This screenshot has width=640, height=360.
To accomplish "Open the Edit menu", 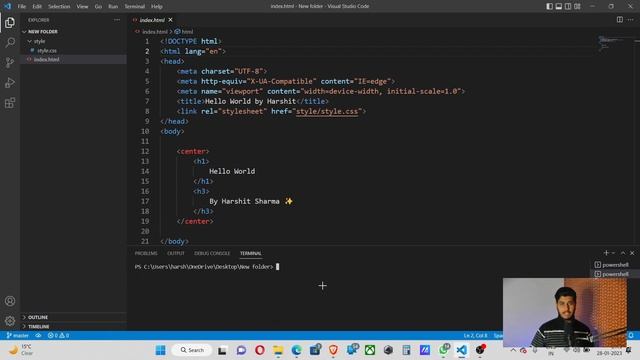I will click(37, 6).
